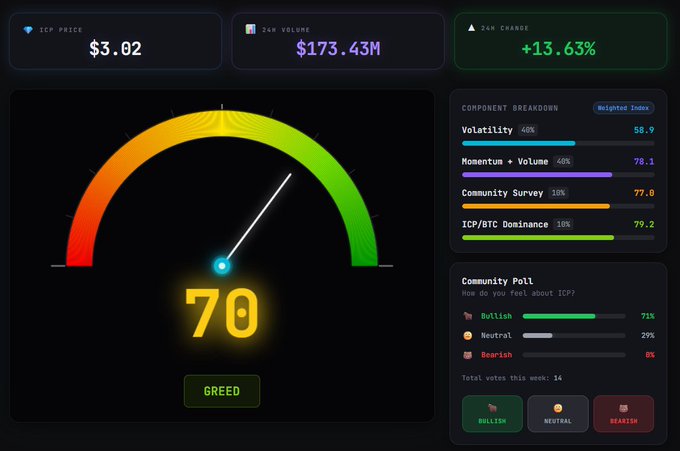Click the Community Poll heading
Viewport: 680px width, 451px height.
pos(497,281)
